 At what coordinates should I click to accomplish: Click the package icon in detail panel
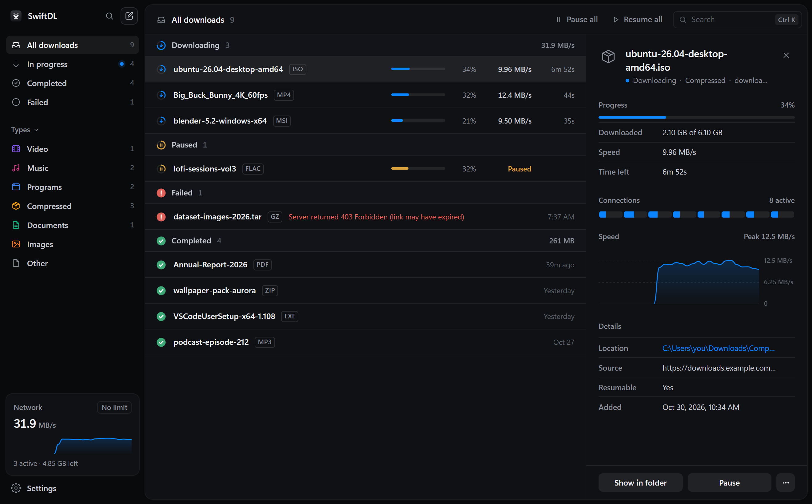[608, 56]
